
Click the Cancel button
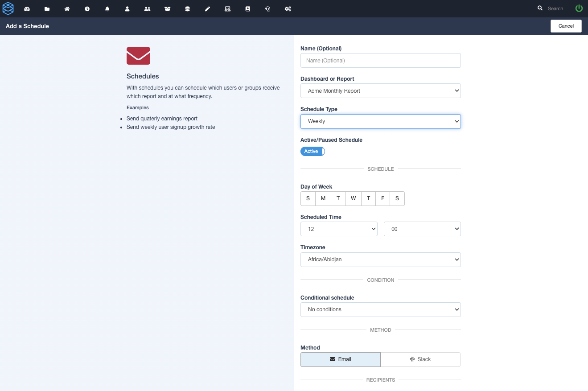[566, 26]
